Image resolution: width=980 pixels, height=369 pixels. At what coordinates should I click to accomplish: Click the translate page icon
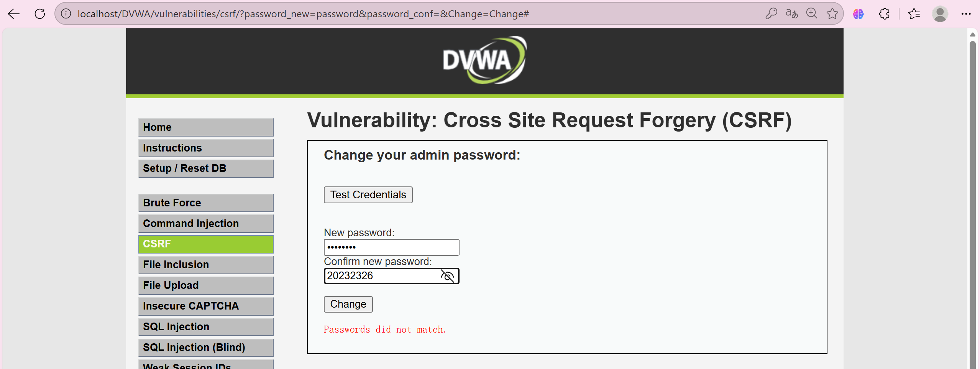click(x=791, y=14)
